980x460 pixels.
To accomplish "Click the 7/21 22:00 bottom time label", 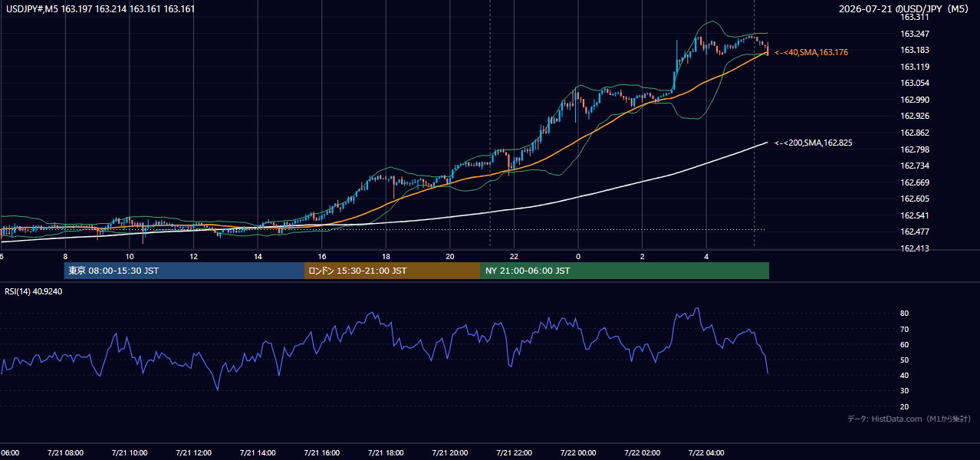I will coord(514,453).
